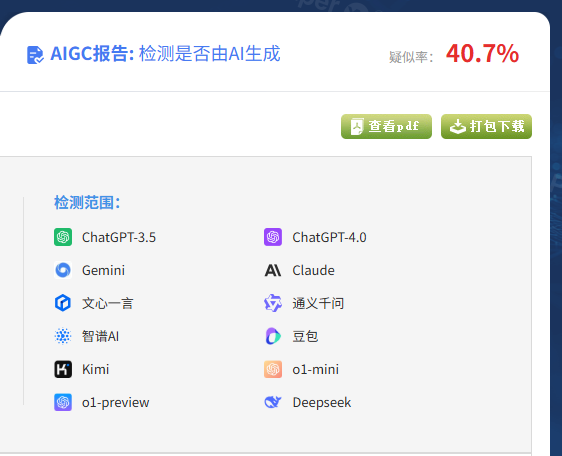Click the ChatGPT-4.0 purple logo icon
562x456 pixels.
273,237
